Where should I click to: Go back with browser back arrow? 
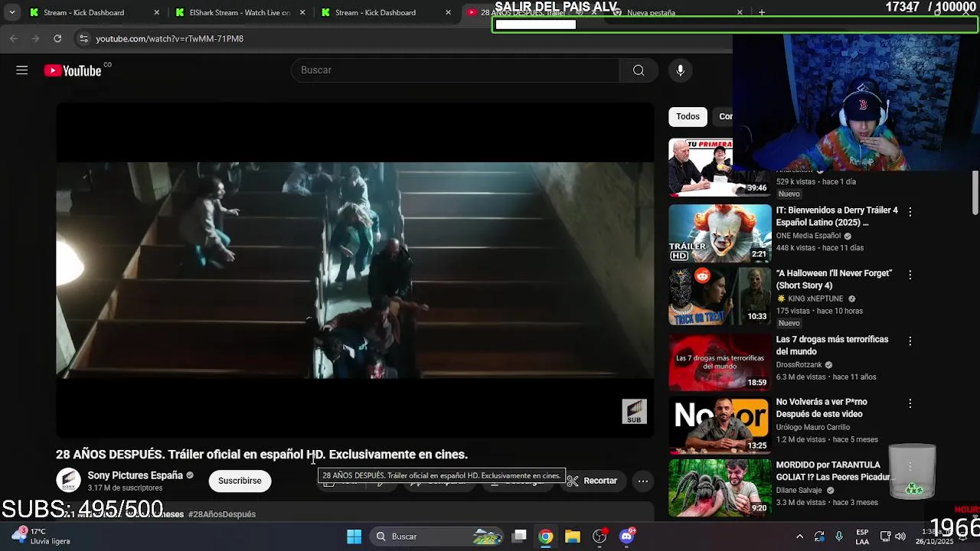tap(14, 38)
